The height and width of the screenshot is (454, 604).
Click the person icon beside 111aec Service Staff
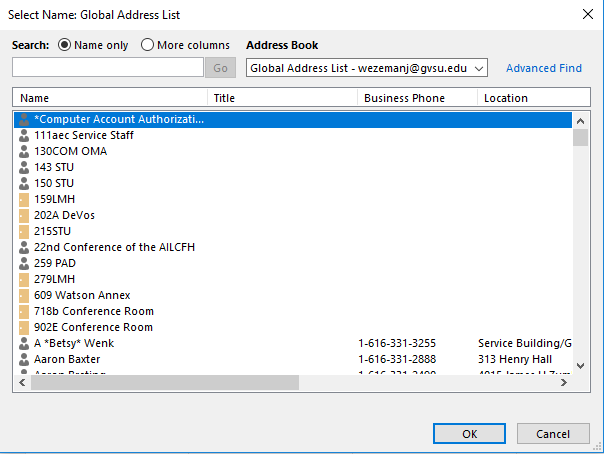(x=24, y=135)
